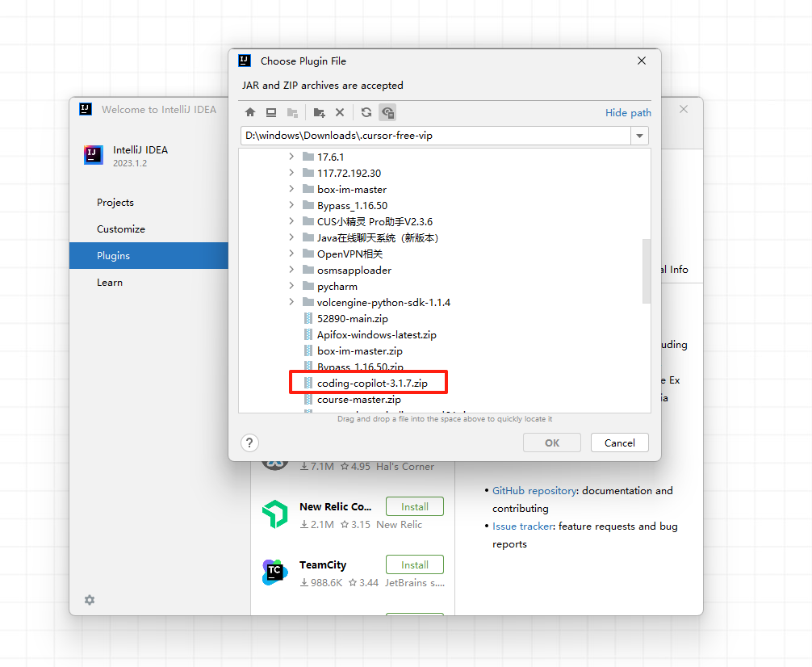Create a new folder via toolbar icon
Screen dimensions: 812x667
point(319,112)
